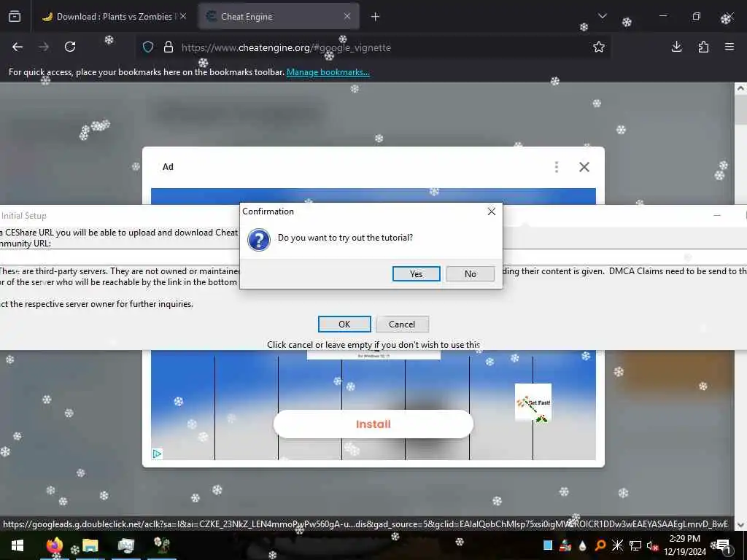The width and height of the screenshot is (747, 560).
Task: Click the monitor app icon in taskbar
Action: 126,545
